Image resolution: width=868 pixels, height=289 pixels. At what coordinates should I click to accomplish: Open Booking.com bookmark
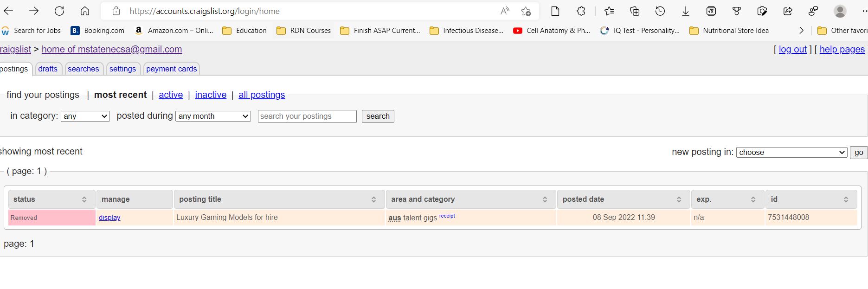[98, 31]
